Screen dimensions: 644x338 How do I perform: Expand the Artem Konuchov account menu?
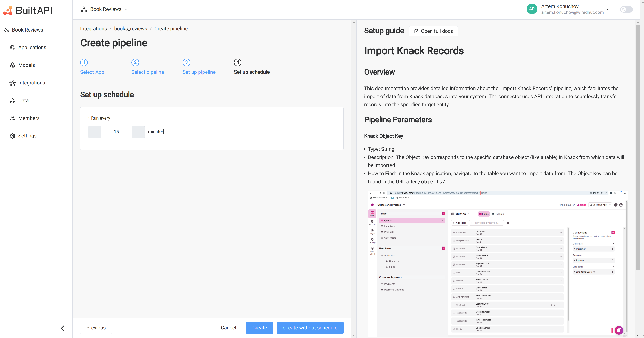(x=608, y=9)
